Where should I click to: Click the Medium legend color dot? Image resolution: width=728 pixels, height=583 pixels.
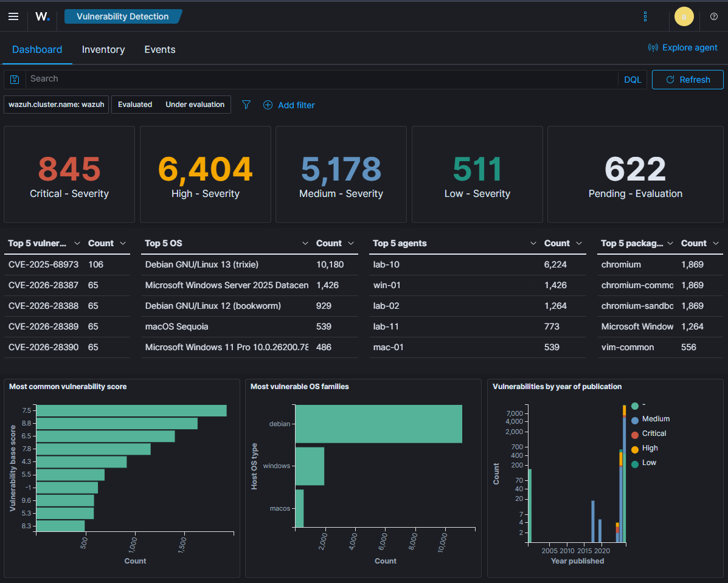635,421
